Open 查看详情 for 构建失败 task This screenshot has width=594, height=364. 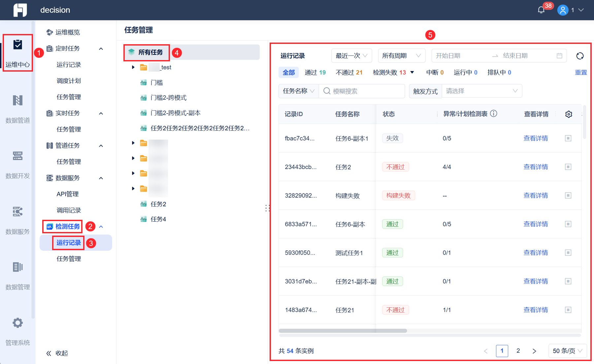coord(536,195)
